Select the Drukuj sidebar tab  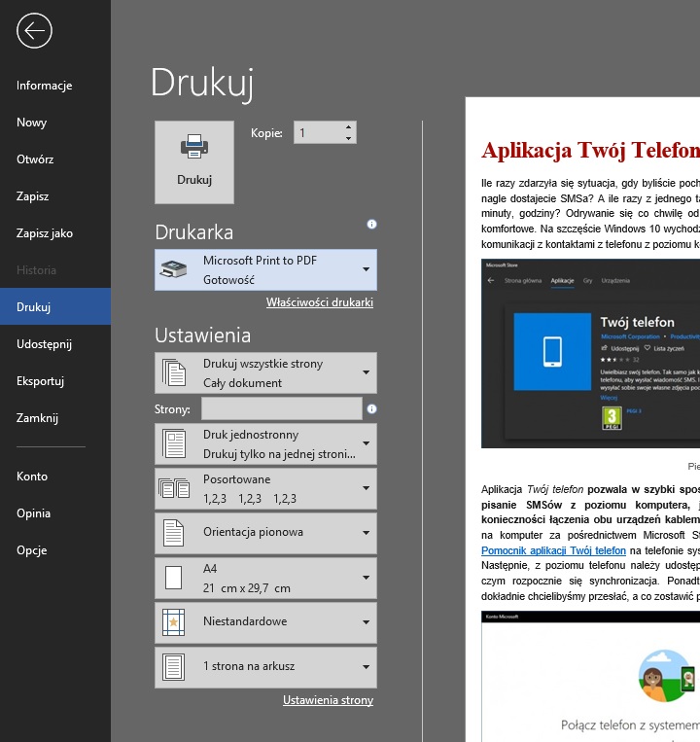55,306
